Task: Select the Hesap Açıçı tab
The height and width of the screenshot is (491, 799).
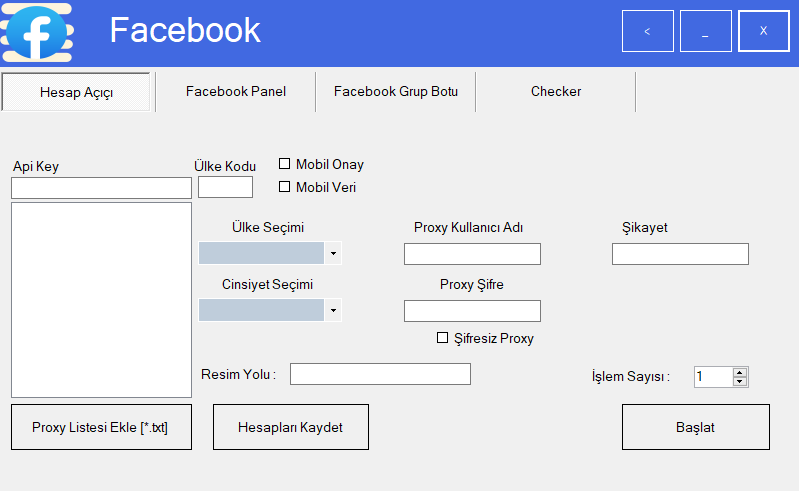Action: pos(76,92)
